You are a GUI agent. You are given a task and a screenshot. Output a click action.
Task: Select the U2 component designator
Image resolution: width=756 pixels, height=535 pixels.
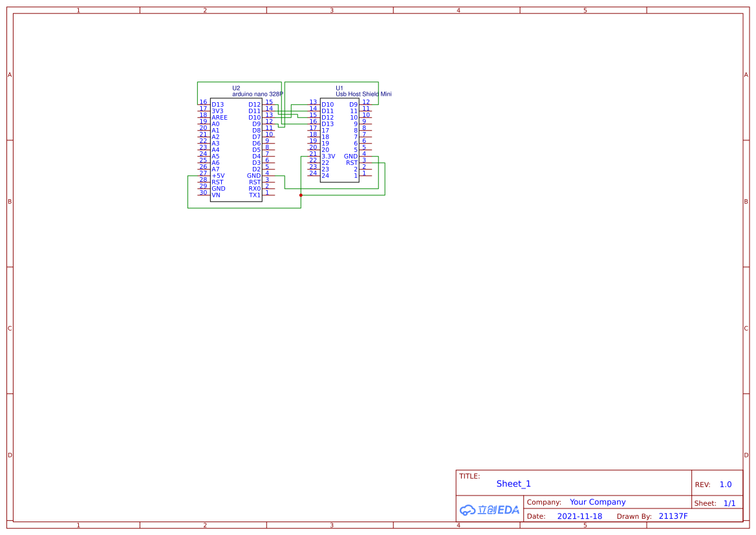[236, 88]
